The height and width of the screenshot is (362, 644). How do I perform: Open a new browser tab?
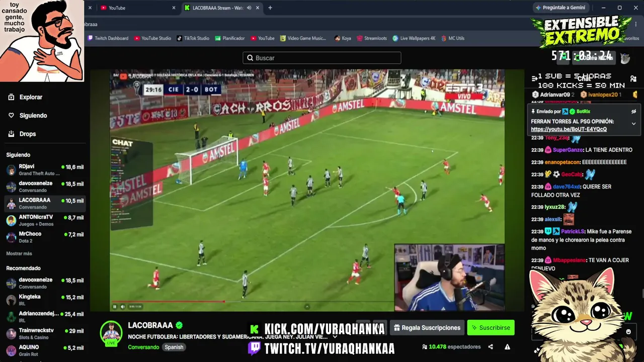[270, 8]
